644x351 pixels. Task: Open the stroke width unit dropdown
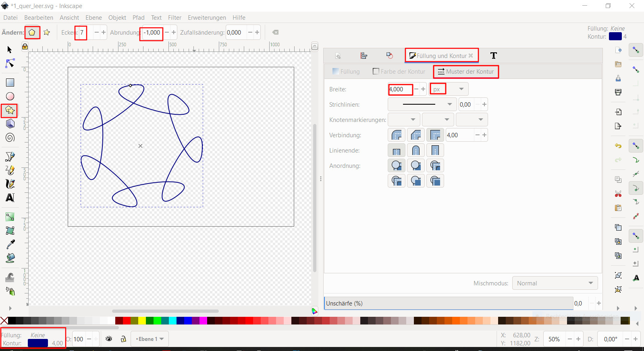[449, 89]
